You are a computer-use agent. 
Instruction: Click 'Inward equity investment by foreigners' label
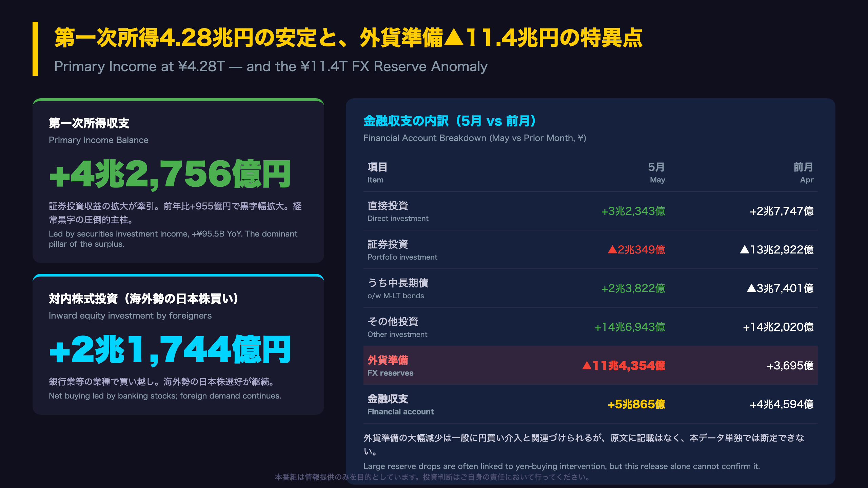point(130,316)
